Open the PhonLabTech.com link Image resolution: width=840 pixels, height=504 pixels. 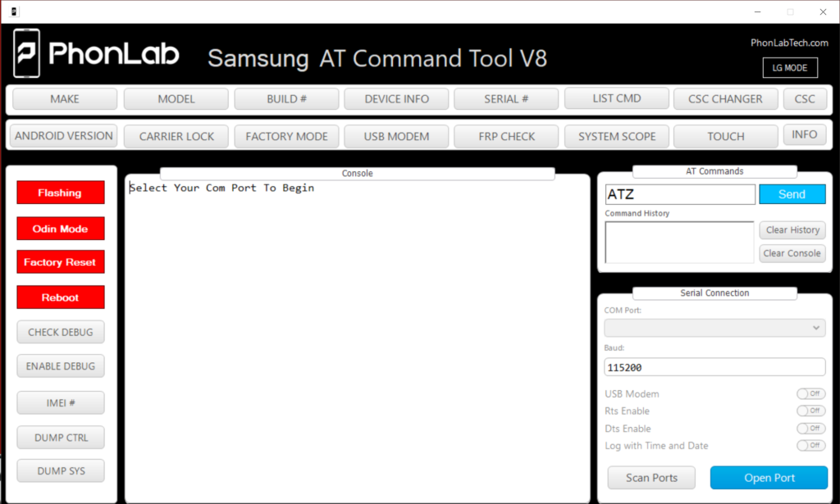[x=789, y=43]
